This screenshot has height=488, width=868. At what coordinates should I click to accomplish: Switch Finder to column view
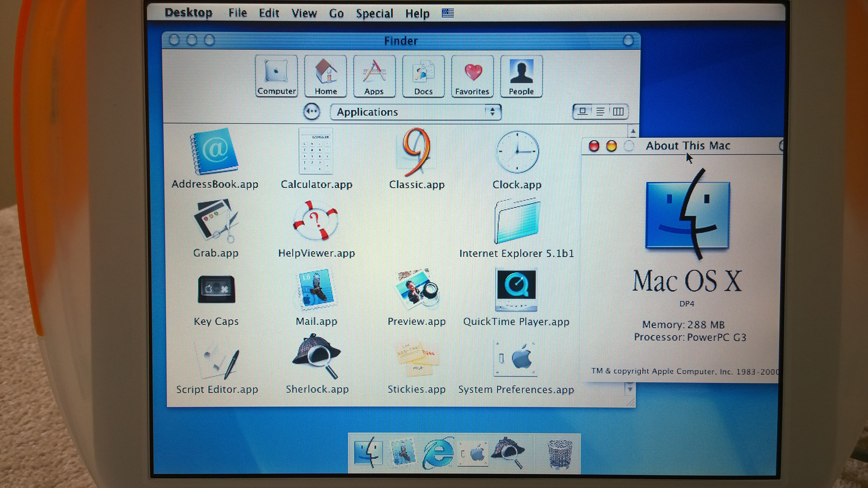(618, 111)
